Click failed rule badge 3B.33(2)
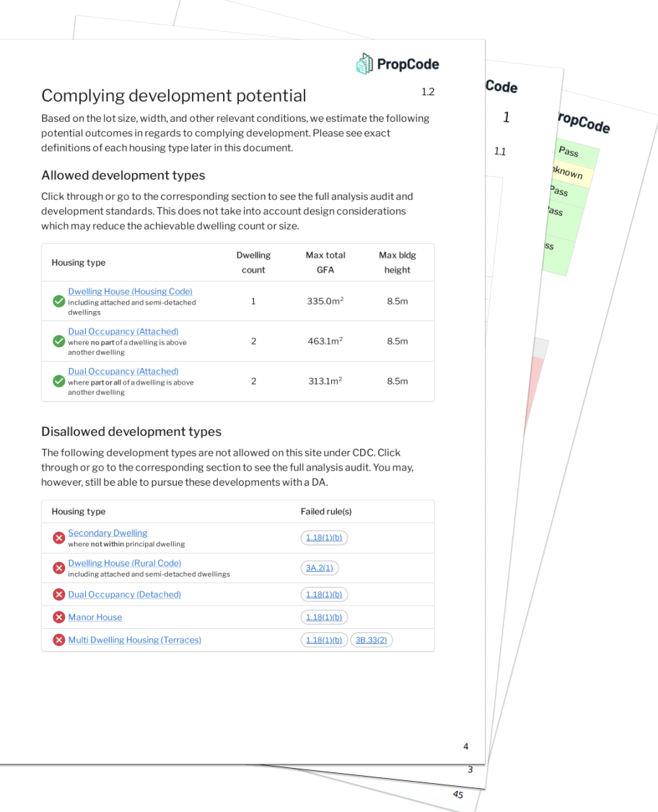The width and height of the screenshot is (658, 812). coord(371,639)
